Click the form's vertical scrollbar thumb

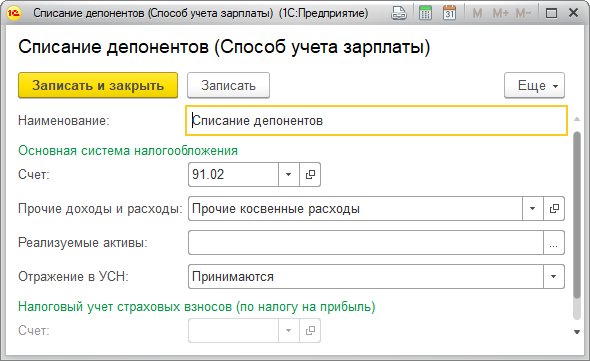point(576,215)
